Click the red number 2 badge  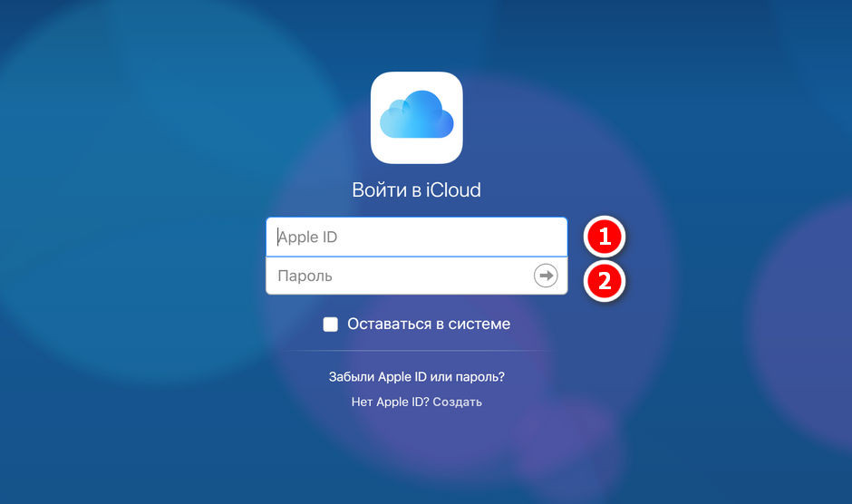click(605, 279)
